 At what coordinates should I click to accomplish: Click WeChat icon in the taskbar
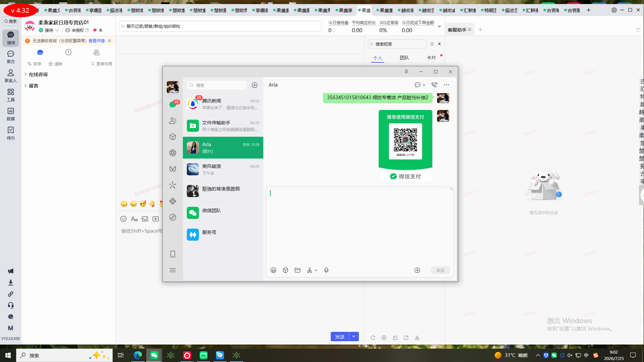pyautogui.click(x=154, y=355)
